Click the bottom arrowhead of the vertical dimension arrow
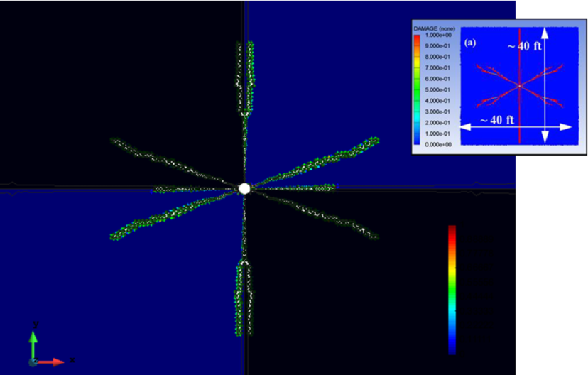588x375 pixels. click(545, 138)
